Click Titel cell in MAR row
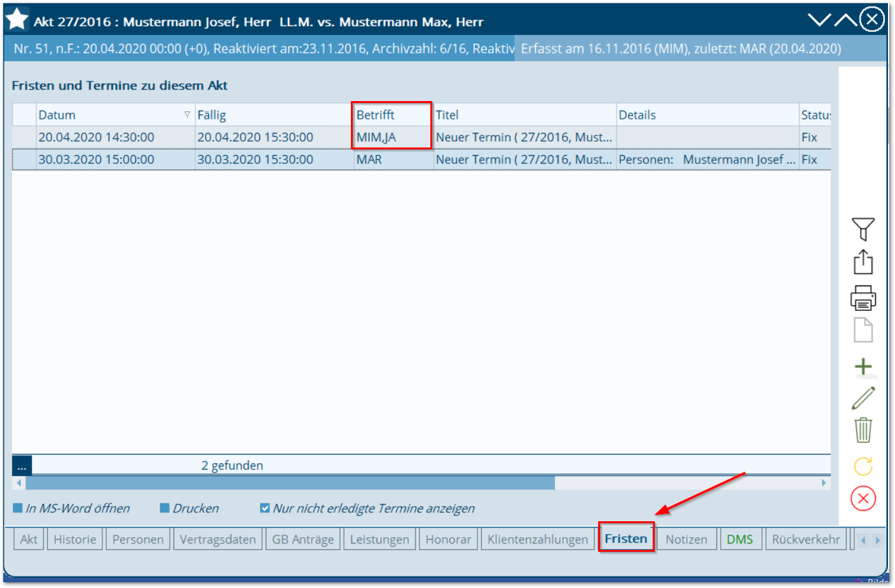The image size is (895, 588). click(524, 159)
